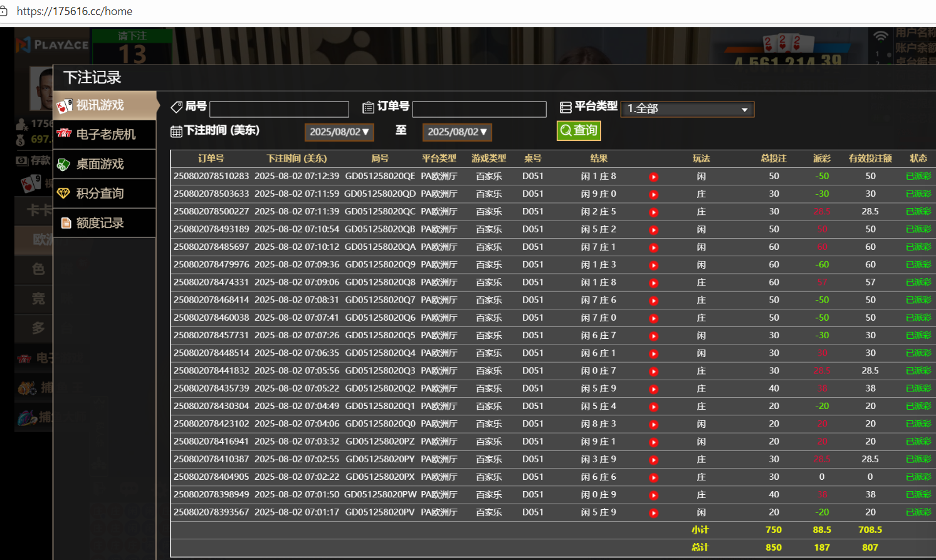Click into the 局号 input field
The image size is (936, 560).
[x=279, y=110]
